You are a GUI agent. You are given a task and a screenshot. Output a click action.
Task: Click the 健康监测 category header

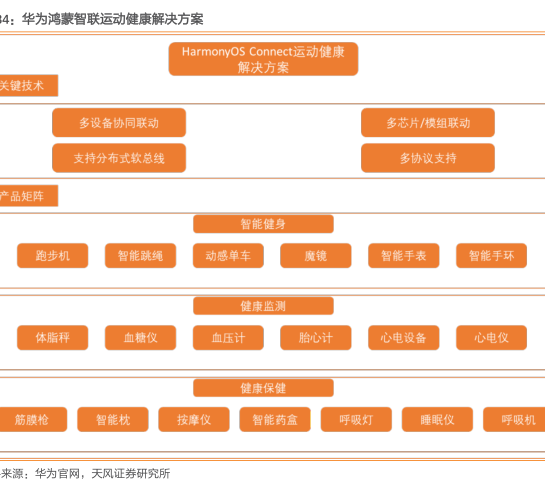[263, 306]
